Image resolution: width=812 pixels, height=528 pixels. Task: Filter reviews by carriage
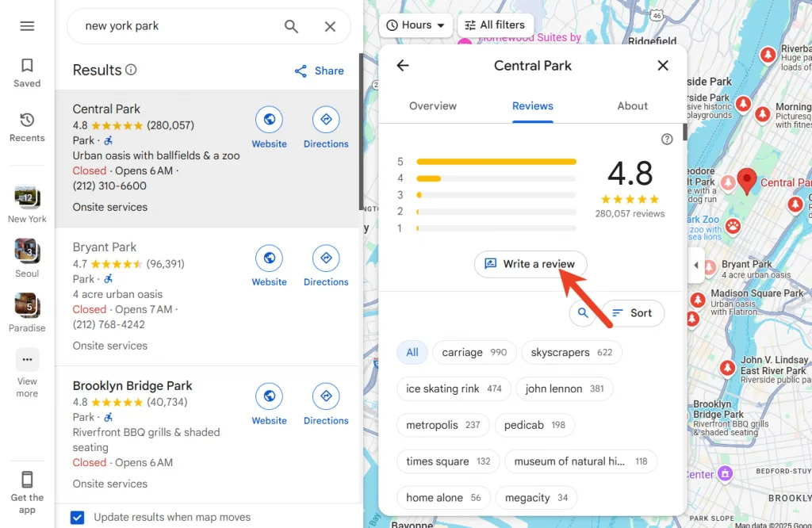(x=474, y=353)
